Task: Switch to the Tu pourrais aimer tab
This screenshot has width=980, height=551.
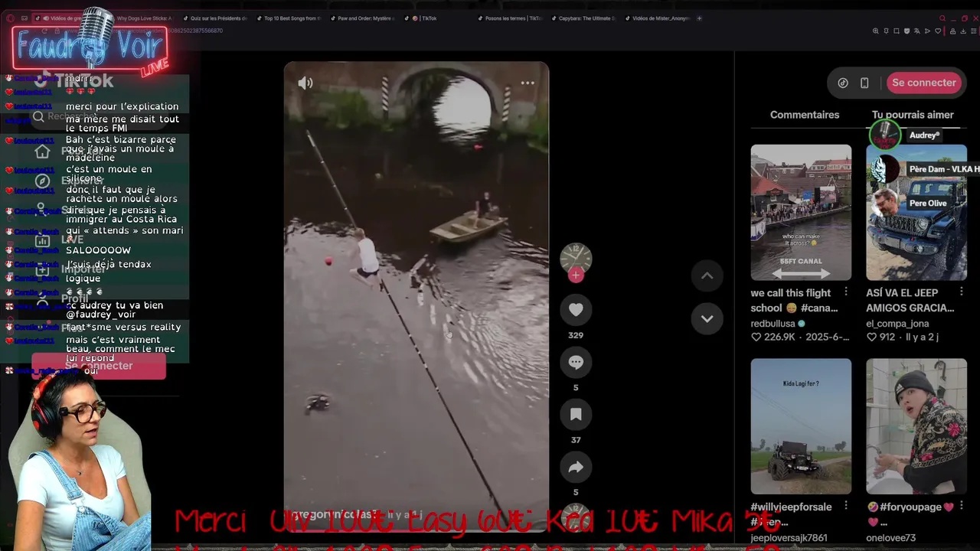Action: (913, 115)
